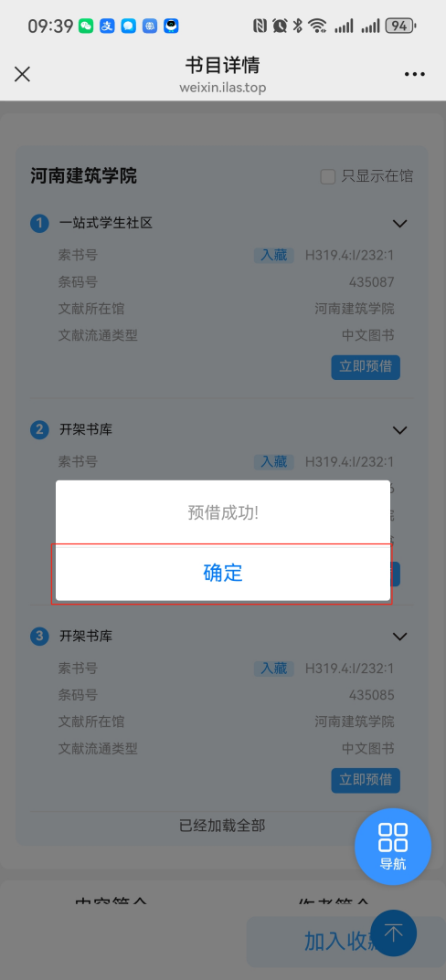
Task: Collapse the third 开架书库 entry chevron
Action: (399, 637)
